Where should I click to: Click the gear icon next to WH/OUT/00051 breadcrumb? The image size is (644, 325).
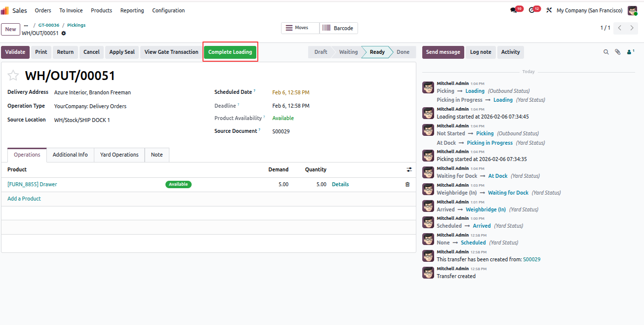pos(64,33)
